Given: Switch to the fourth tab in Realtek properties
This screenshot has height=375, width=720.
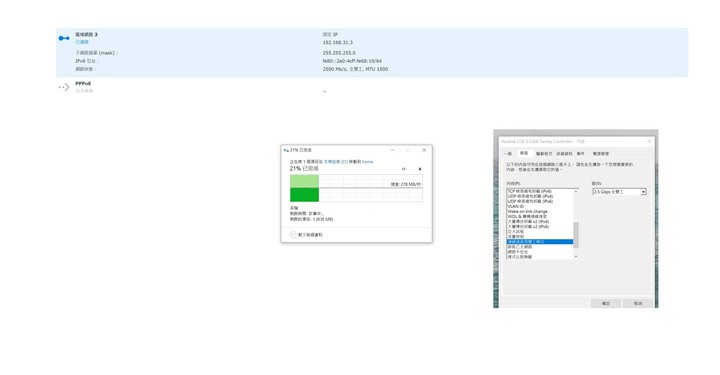Looking at the screenshot, I should click(564, 154).
